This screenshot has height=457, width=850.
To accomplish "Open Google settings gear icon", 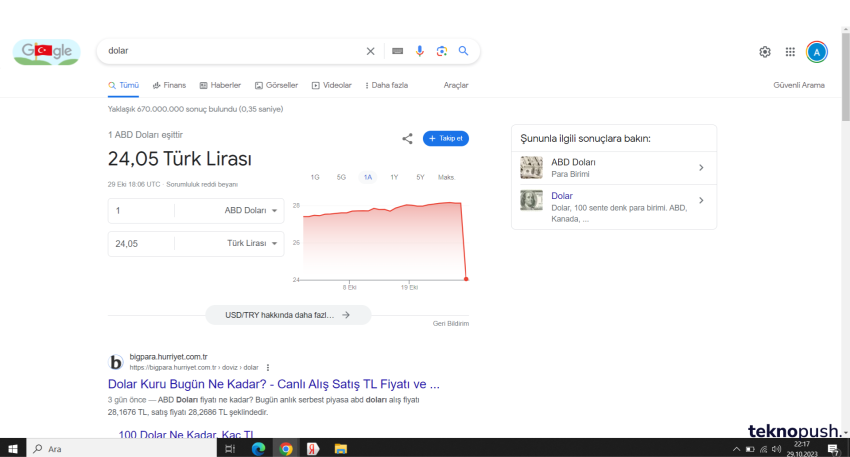I will tap(765, 52).
